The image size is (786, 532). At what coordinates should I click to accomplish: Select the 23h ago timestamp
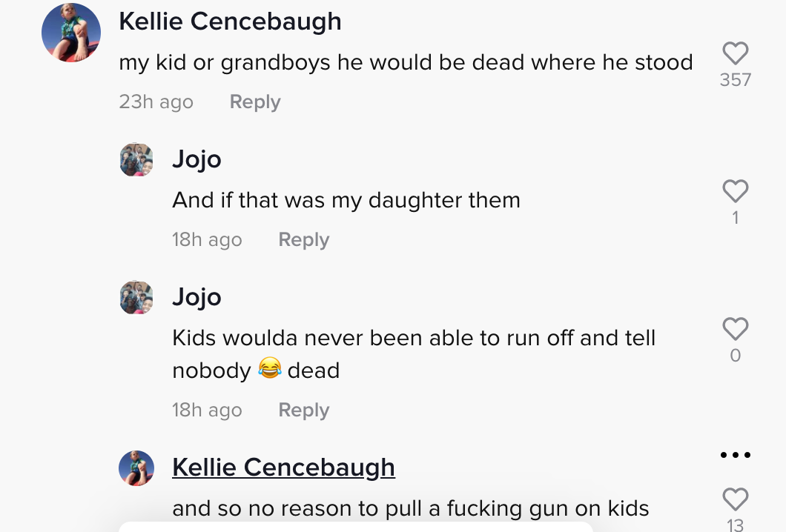click(x=156, y=102)
